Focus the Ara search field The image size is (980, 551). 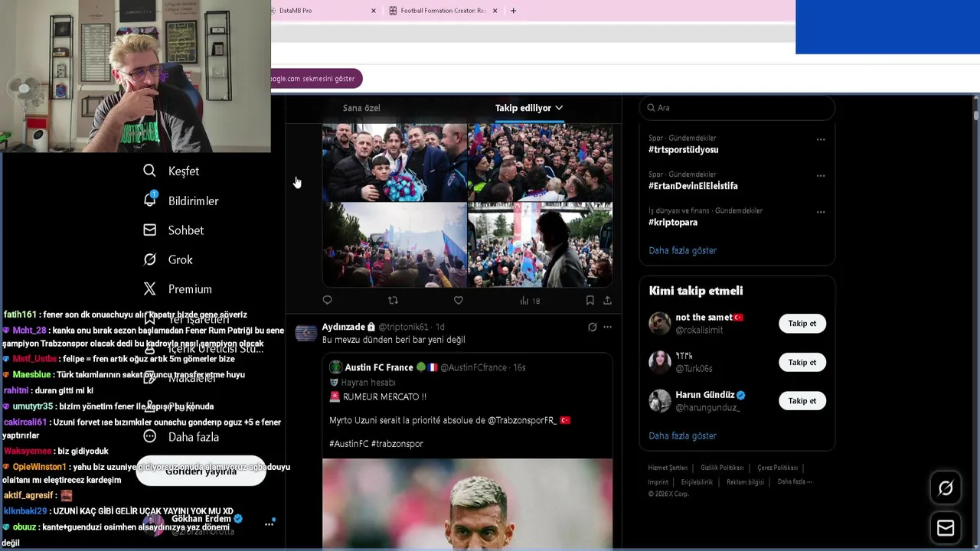pyautogui.click(x=737, y=108)
